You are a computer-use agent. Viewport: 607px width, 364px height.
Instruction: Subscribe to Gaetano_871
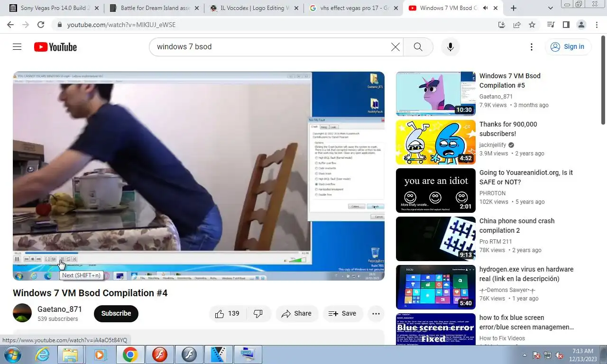tap(116, 313)
